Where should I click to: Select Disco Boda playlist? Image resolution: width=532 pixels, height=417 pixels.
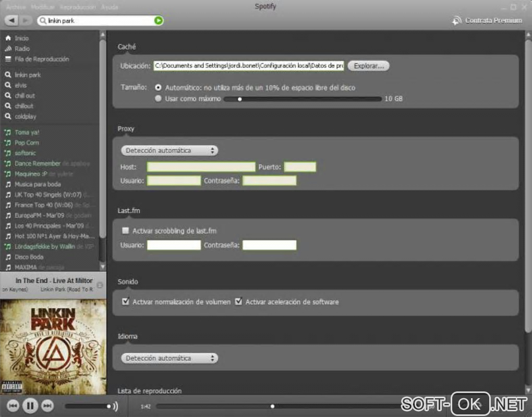pos(24,257)
